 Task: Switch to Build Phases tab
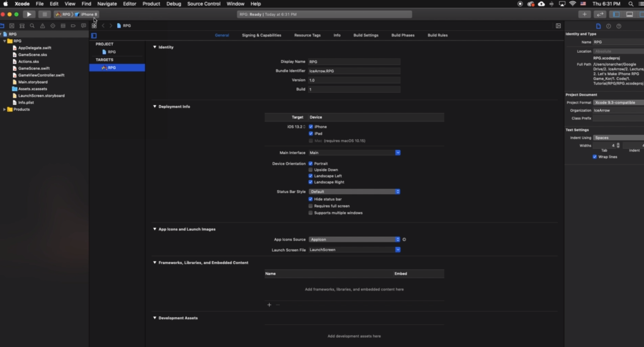point(403,35)
